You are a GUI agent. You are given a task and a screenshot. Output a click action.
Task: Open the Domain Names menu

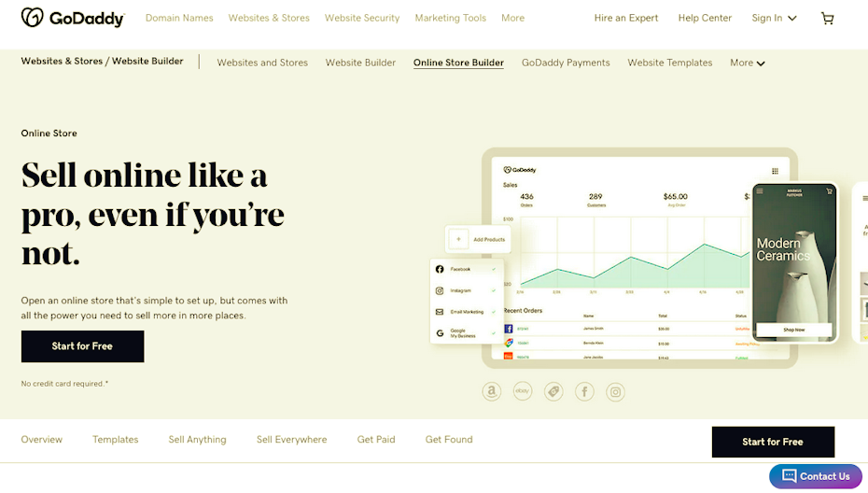tap(179, 18)
